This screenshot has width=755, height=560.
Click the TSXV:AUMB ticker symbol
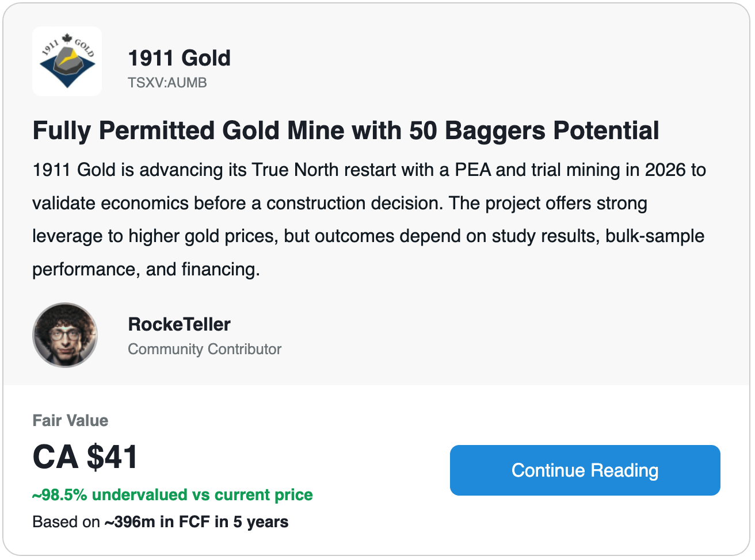click(x=167, y=83)
